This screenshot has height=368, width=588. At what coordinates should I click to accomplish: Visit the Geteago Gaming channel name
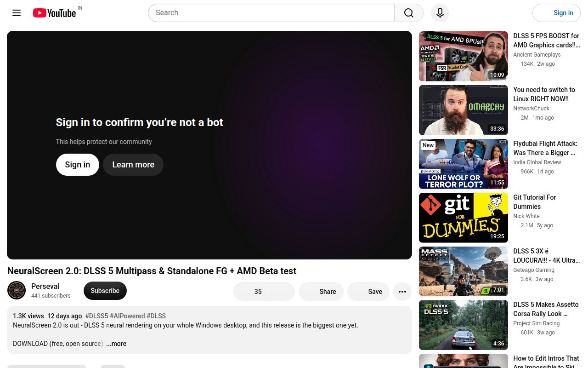(534, 270)
